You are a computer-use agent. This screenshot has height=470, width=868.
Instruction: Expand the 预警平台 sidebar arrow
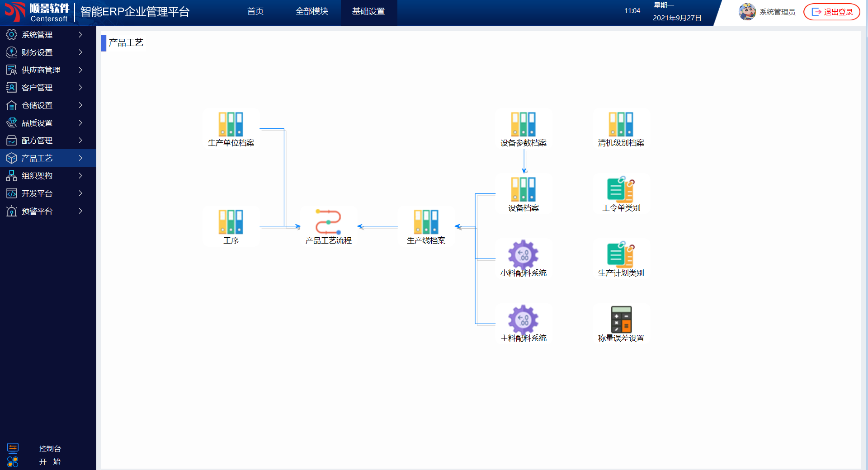(80, 211)
